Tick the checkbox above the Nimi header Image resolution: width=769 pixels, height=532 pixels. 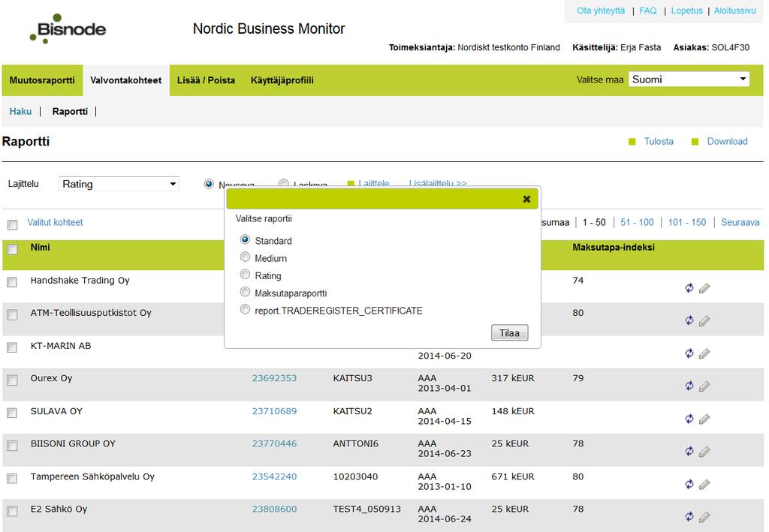[12, 224]
